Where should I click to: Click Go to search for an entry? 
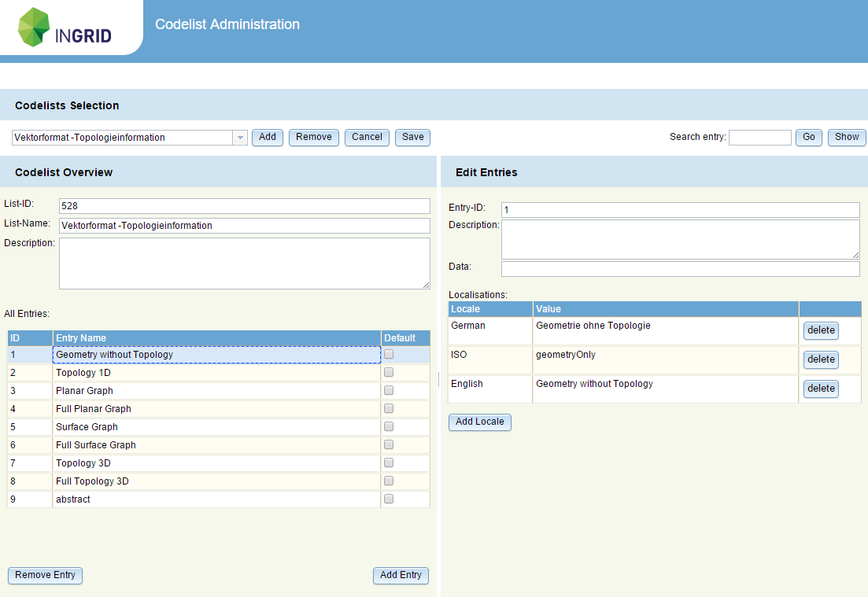click(x=808, y=137)
